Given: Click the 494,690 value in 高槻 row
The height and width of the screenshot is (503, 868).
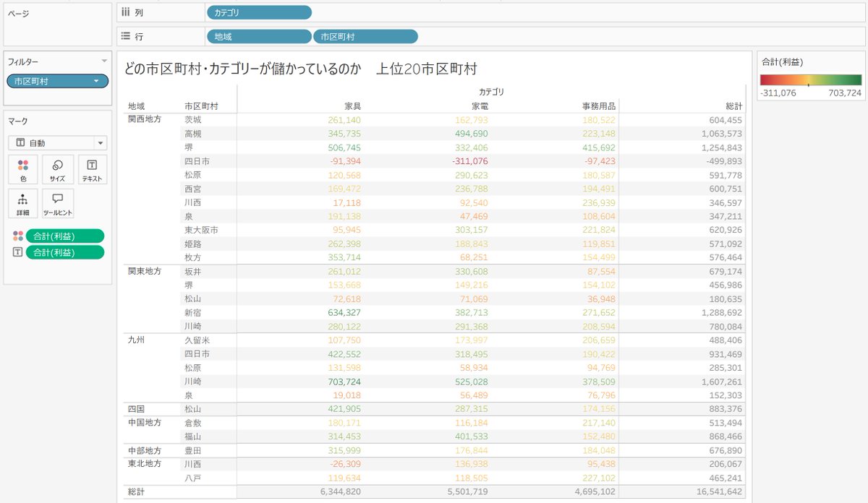Looking at the screenshot, I should click(472, 134).
